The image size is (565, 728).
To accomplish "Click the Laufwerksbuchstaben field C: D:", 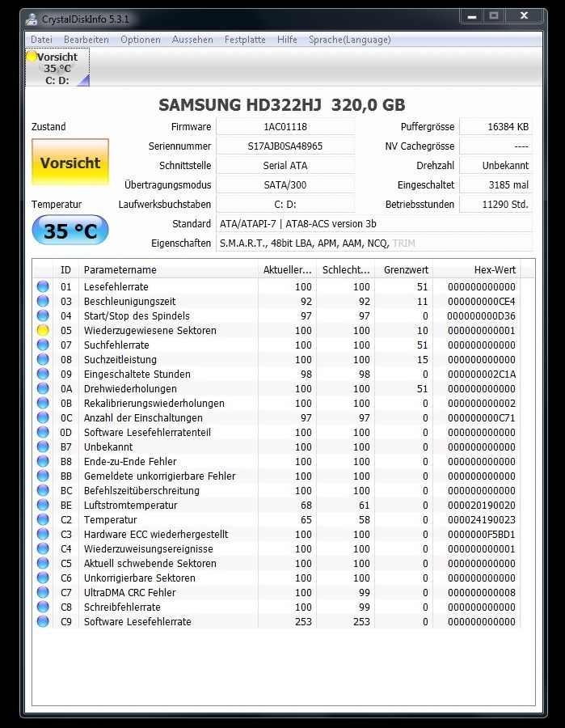I will pyautogui.click(x=285, y=205).
